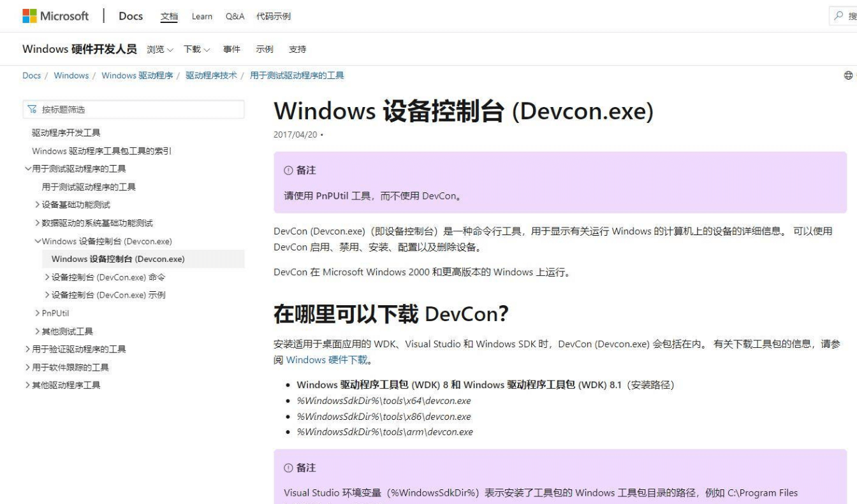Click the 用于测试驱动程序的工具 breadcrumb link
The height and width of the screenshot is (504, 857).
297,75
